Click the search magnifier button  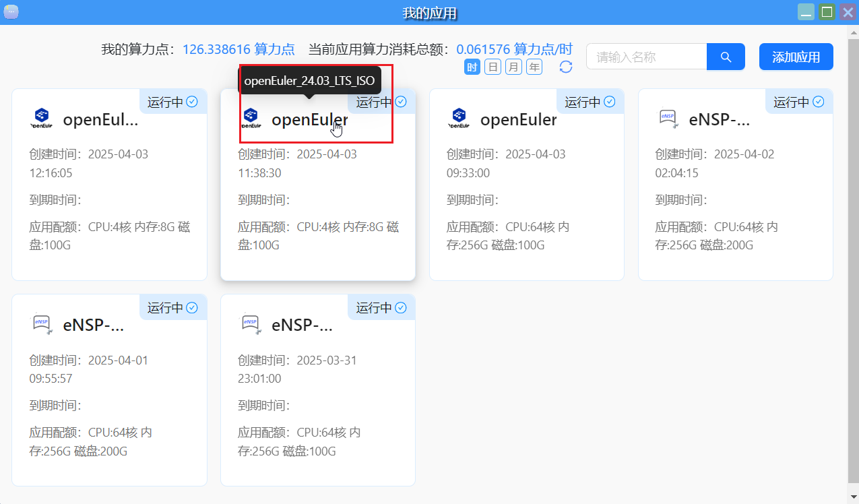pyautogui.click(x=726, y=57)
